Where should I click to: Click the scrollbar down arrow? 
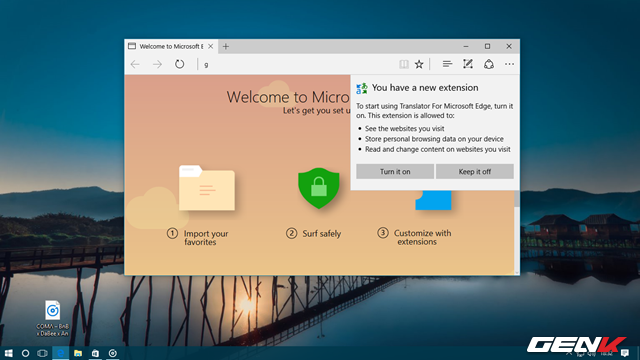[517, 272]
